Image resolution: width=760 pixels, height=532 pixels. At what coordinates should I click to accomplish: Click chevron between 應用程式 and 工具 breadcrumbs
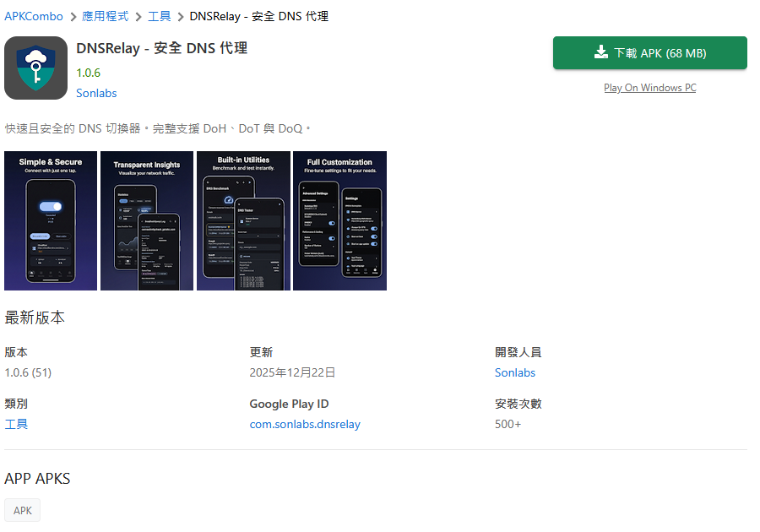tap(138, 16)
